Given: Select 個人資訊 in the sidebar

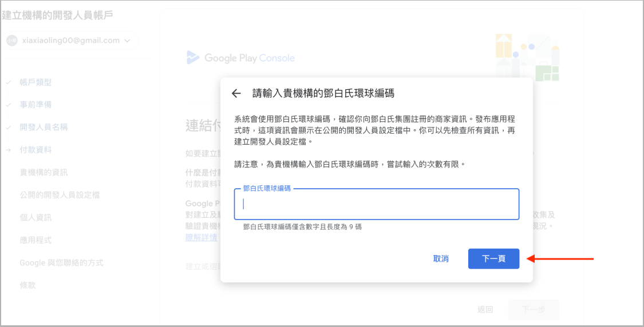Looking at the screenshot, I should point(35,217).
